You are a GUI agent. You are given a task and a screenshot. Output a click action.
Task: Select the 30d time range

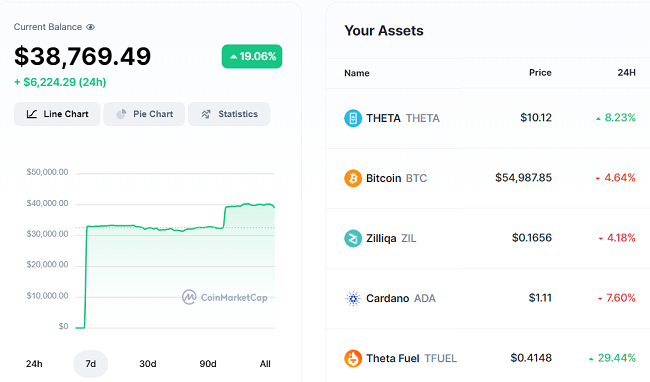coord(148,364)
